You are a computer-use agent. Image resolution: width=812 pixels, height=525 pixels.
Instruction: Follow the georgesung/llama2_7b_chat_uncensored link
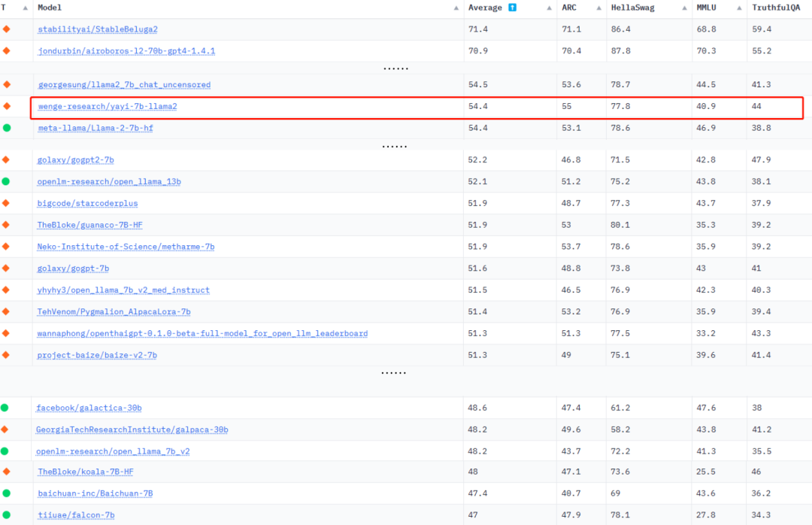124,85
